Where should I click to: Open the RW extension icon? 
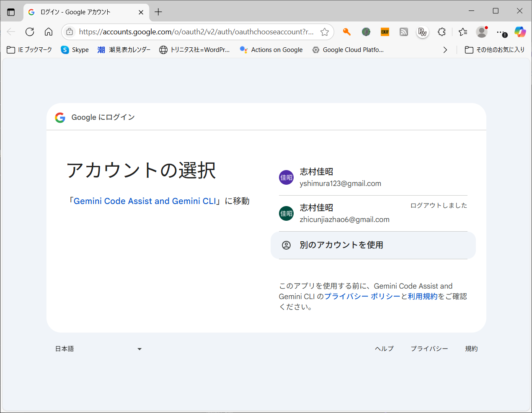(x=423, y=32)
